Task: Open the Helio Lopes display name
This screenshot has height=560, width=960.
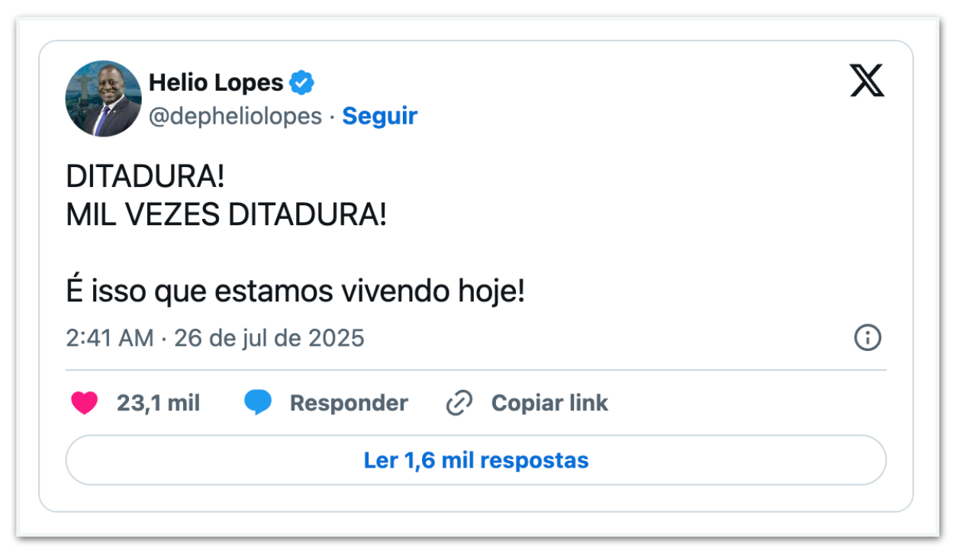Action: pyautogui.click(x=216, y=82)
